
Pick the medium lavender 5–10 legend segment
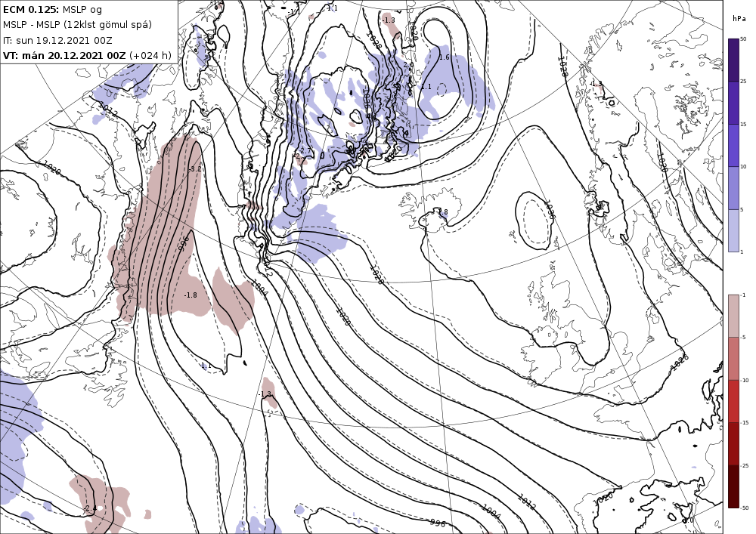click(x=733, y=188)
